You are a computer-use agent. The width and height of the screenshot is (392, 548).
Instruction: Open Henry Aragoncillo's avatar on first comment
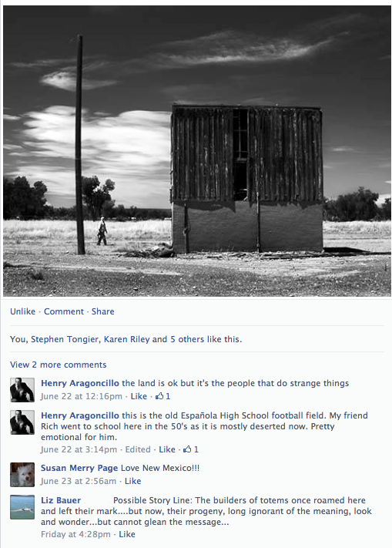coord(22,390)
